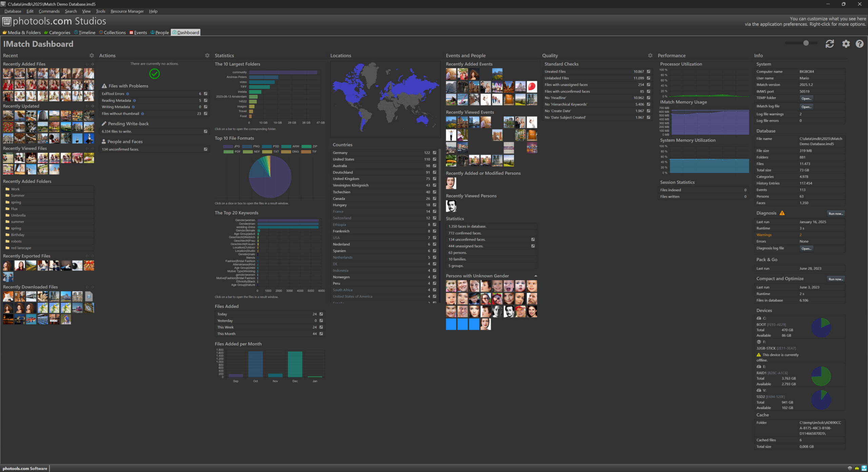Collapse the Persons with Unknown Gender section
This screenshot has width=868, height=472.
(x=535, y=276)
